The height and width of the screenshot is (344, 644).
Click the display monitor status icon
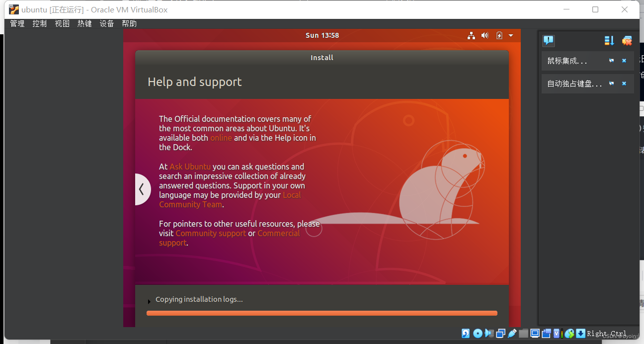pos(535,333)
